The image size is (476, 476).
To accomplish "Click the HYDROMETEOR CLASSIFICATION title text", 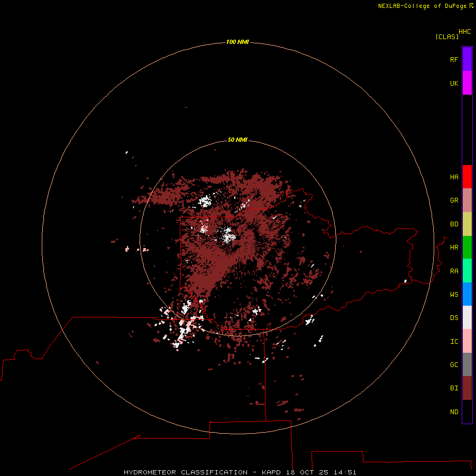I will (186, 472).
